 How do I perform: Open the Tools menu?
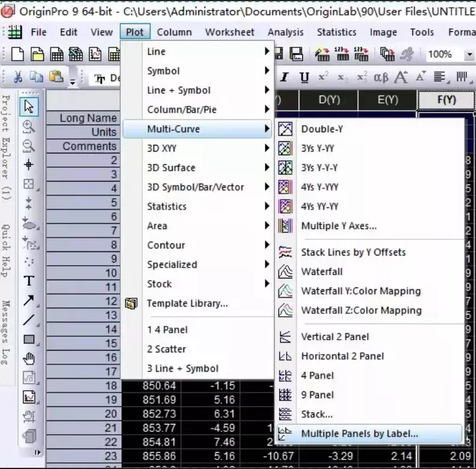pyautogui.click(x=422, y=32)
